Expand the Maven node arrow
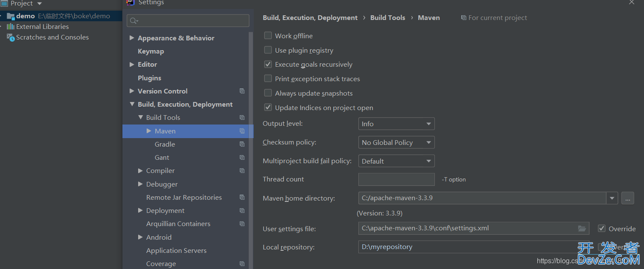The height and width of the screenshot is (269, 644). [149, 131]
